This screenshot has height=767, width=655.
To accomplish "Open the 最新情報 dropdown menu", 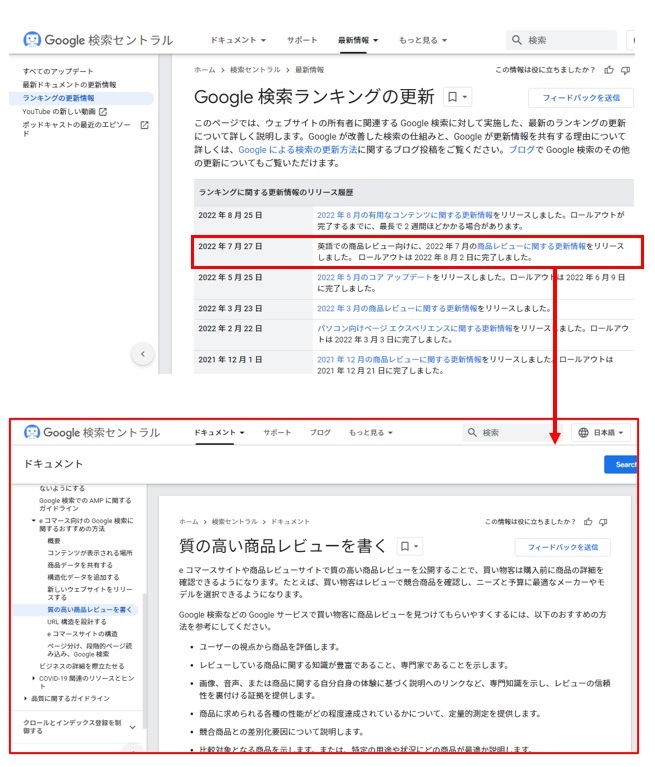I will point(358,40).
